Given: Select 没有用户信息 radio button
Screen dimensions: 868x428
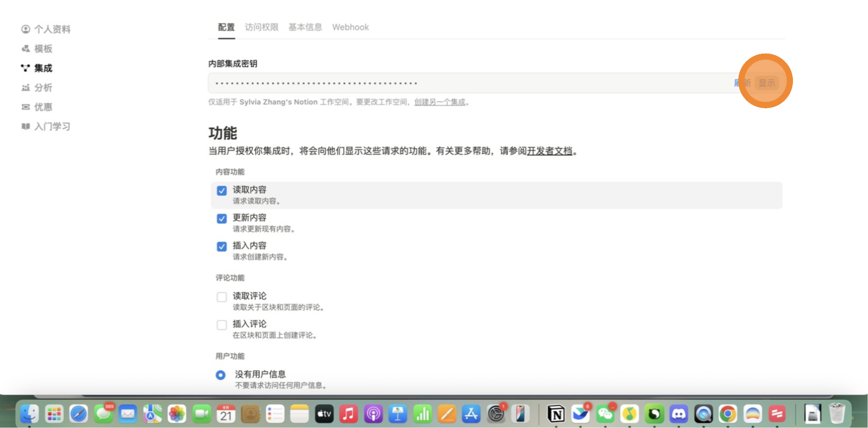Looking at the screenshot, I should (221, 375).
